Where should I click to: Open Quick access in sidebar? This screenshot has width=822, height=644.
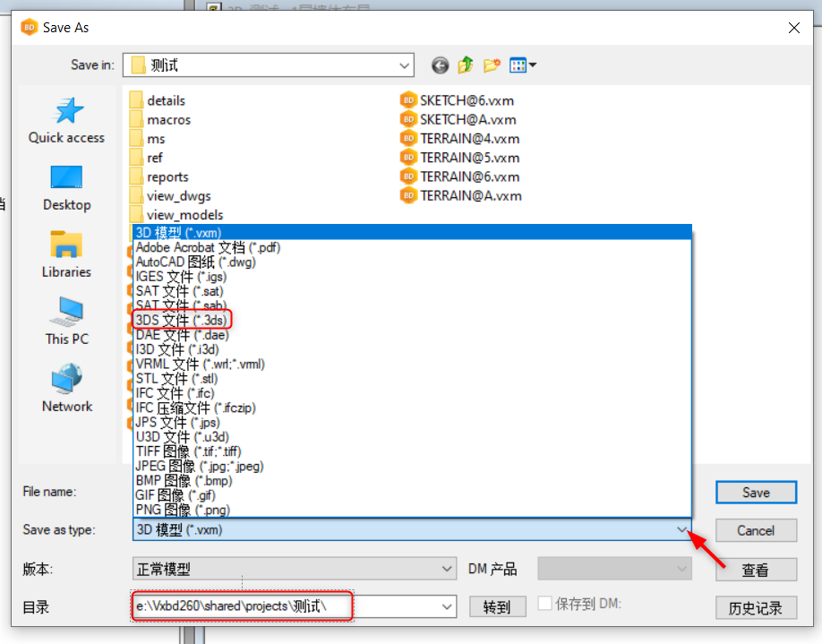pos(66,121)
